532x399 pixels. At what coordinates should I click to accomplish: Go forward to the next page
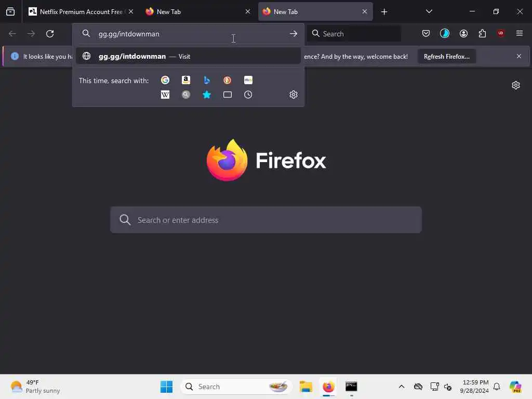[31, 34]
